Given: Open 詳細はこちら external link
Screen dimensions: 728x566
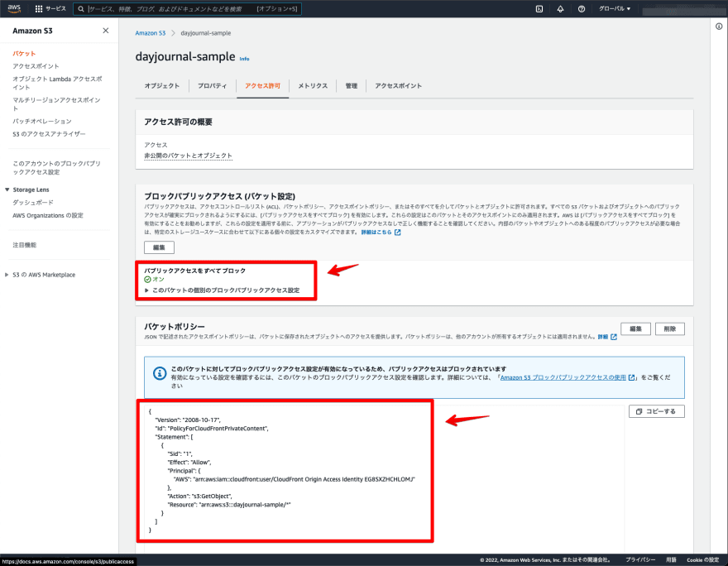Looking at the screenshot, I should point(381,233).
